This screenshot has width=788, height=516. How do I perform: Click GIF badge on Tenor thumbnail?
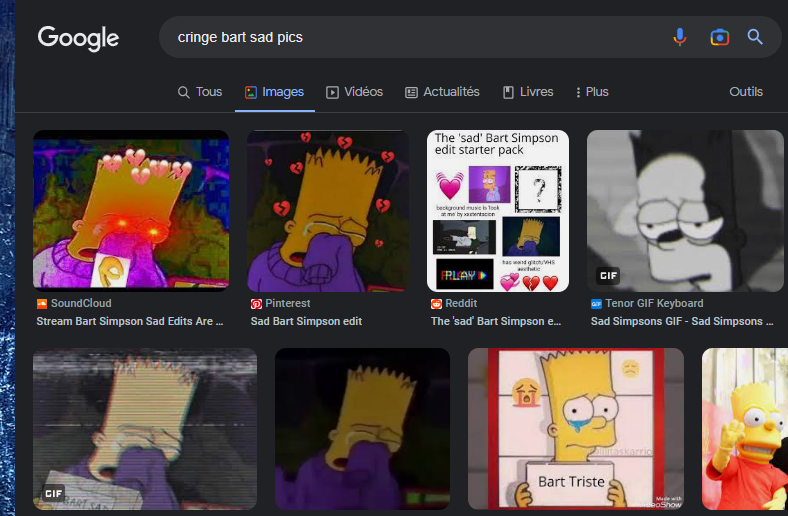click(608, 275)
